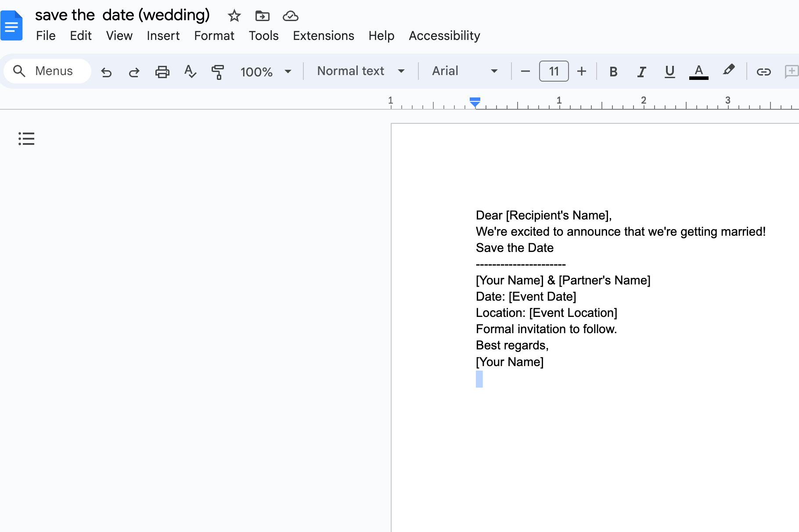Image resolution: width=799 pixels, height=532 pixels.
Task: Decrease the font size
Action: click(525, 71)
